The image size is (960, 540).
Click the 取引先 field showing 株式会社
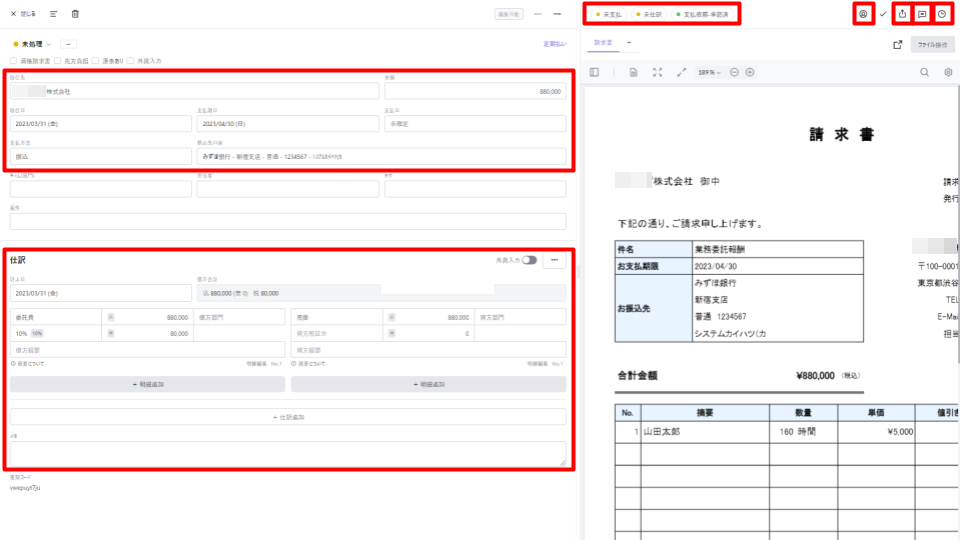pyautogui.click(x=194, y=91)
